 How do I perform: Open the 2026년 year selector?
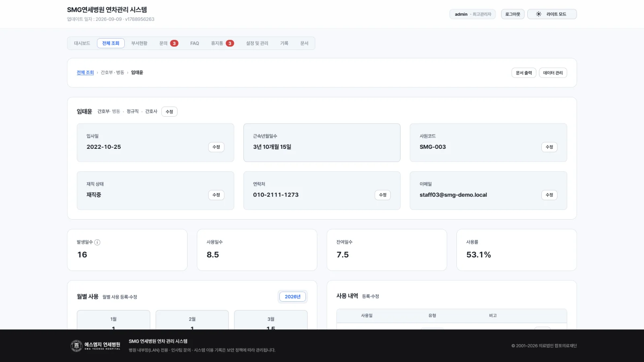(x=293, y=297)
